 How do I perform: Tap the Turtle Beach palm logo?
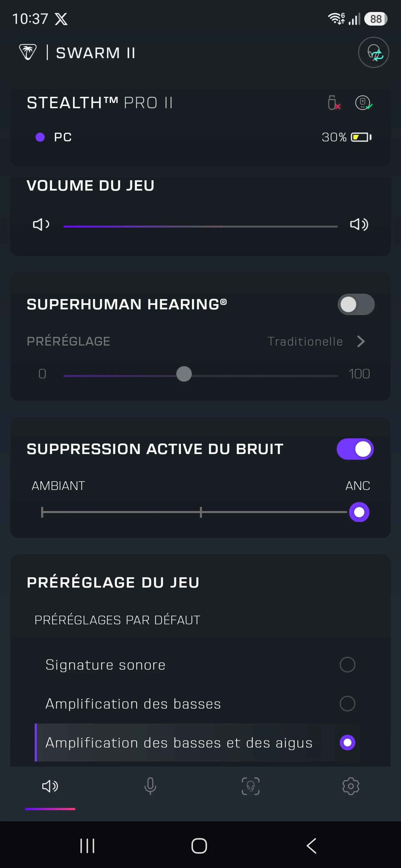[28, 52]
